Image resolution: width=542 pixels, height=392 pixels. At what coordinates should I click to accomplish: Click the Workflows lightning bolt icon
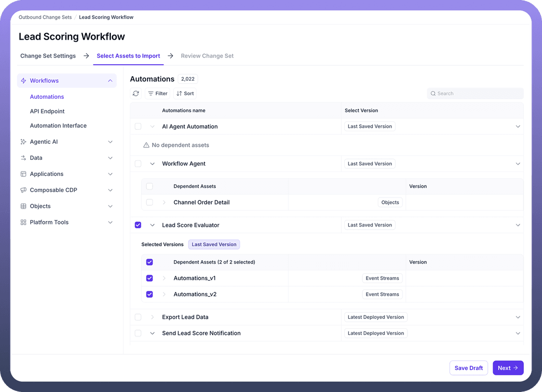point(23,81)
